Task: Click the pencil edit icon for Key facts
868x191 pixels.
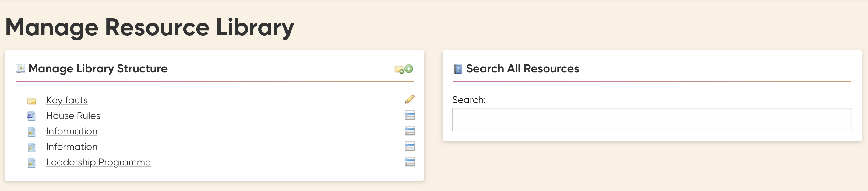Action: tap(410, 99)
